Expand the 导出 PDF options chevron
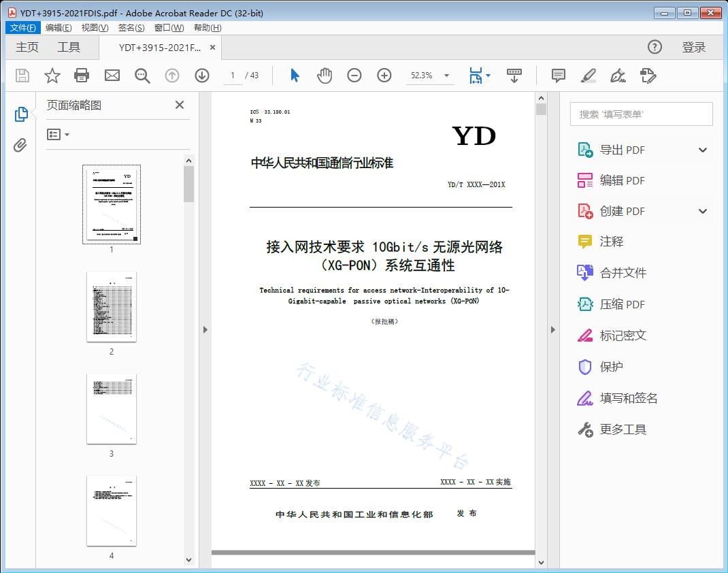The image size is (728, 573). point(702,149)
